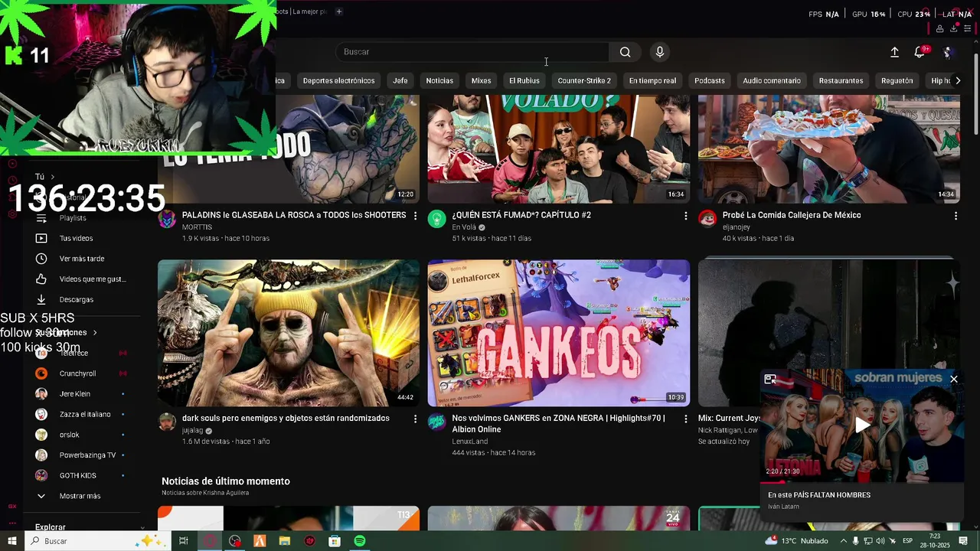Click jujalag channel avatar
This screenshot has height=551, width=980.
pyautogui.click(x=167, y=422)
